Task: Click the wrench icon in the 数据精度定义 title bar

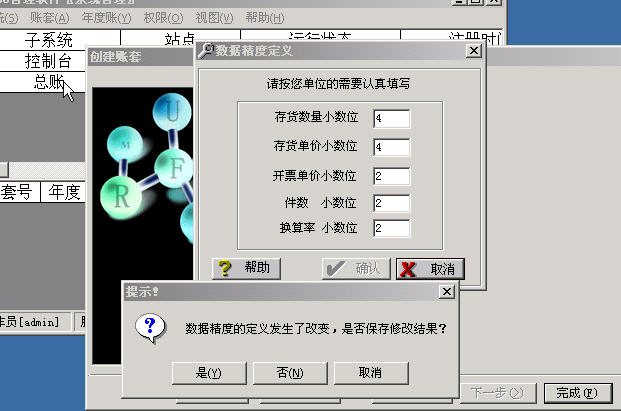Action: [x=206, y=51]
